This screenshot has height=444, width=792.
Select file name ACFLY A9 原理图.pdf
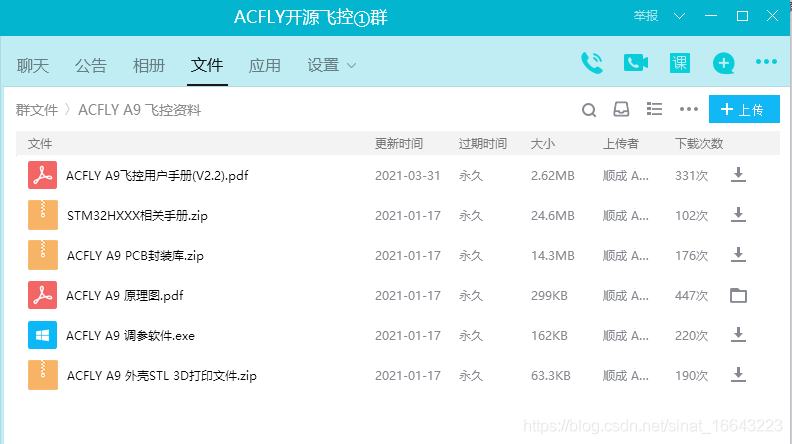click(x=125, y=295)
